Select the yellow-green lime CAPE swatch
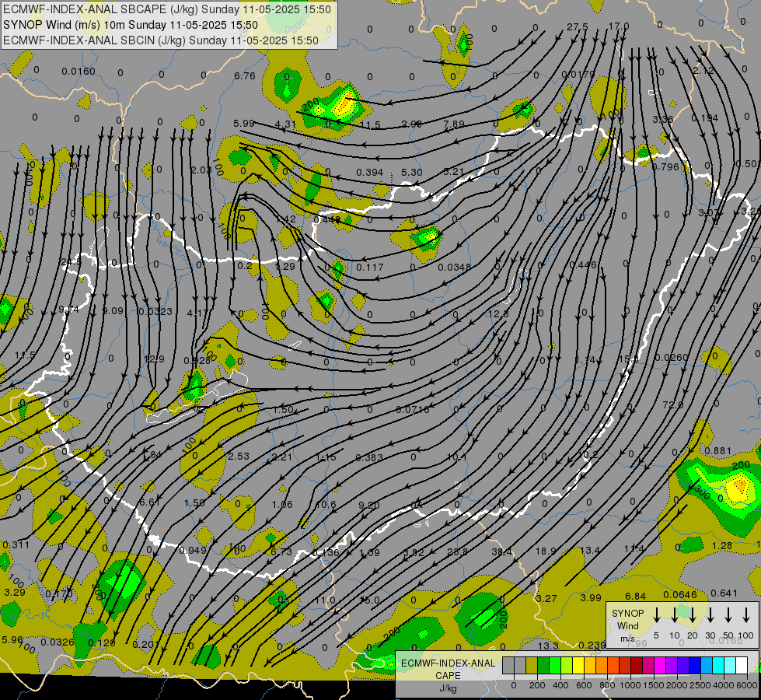761x700 pixels. coord(567,665)
